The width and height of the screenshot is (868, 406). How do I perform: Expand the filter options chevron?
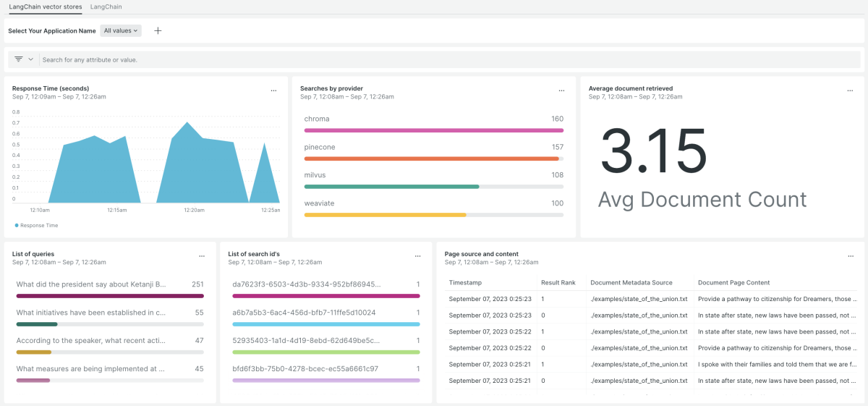point(31,59)
